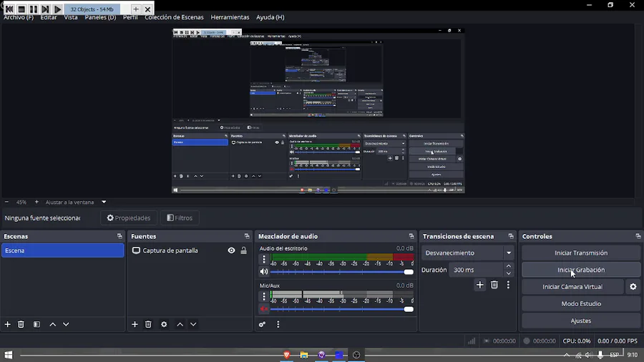Open virtual camera settings gear
Viewport: 644px width, 362px height.
pos(633,287)
